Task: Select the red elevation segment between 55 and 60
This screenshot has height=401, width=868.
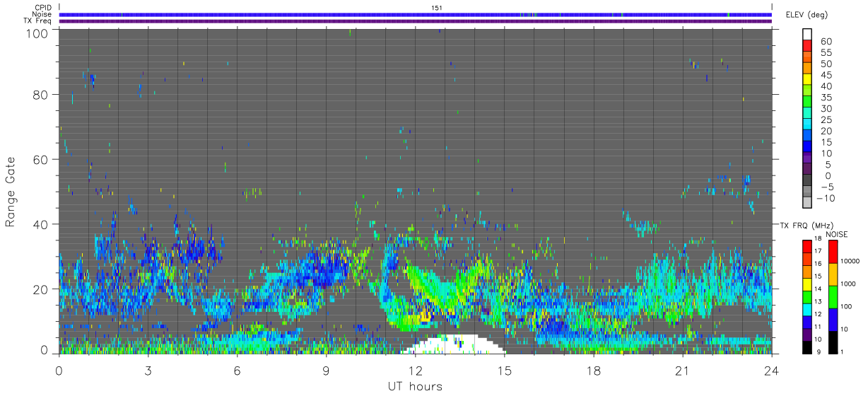Action: coord(807,45)
